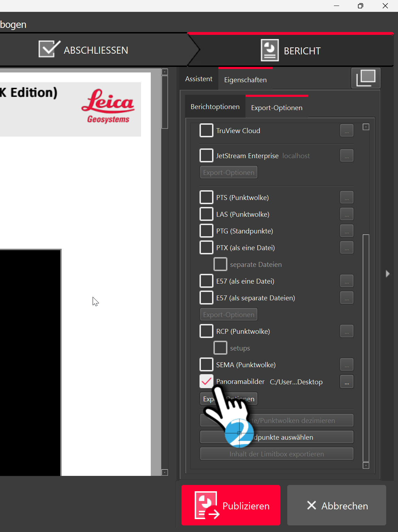Open LAS (Punktwolke) path ellipsis button
The image size is (398, 532).
tap(347, 214)
